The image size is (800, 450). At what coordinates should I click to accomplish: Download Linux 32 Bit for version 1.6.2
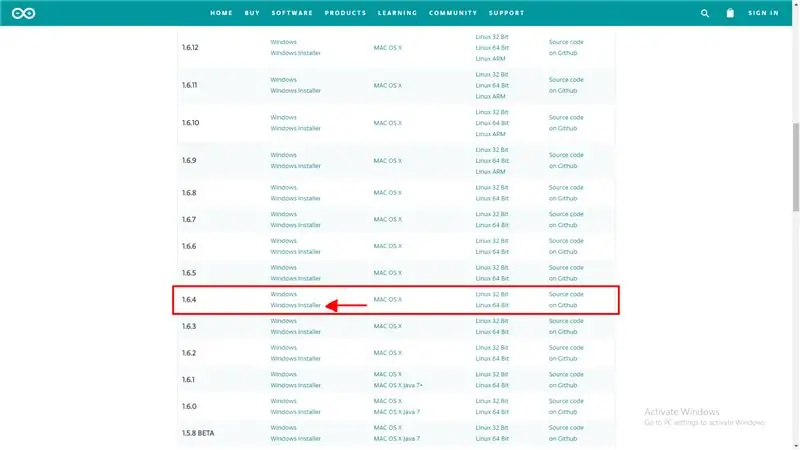tap(492, 347)
